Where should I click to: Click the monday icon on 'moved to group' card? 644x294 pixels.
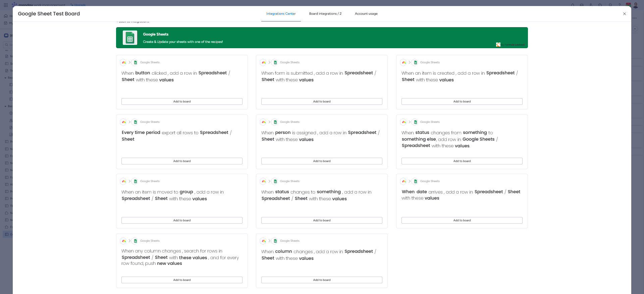click(124, 181)
